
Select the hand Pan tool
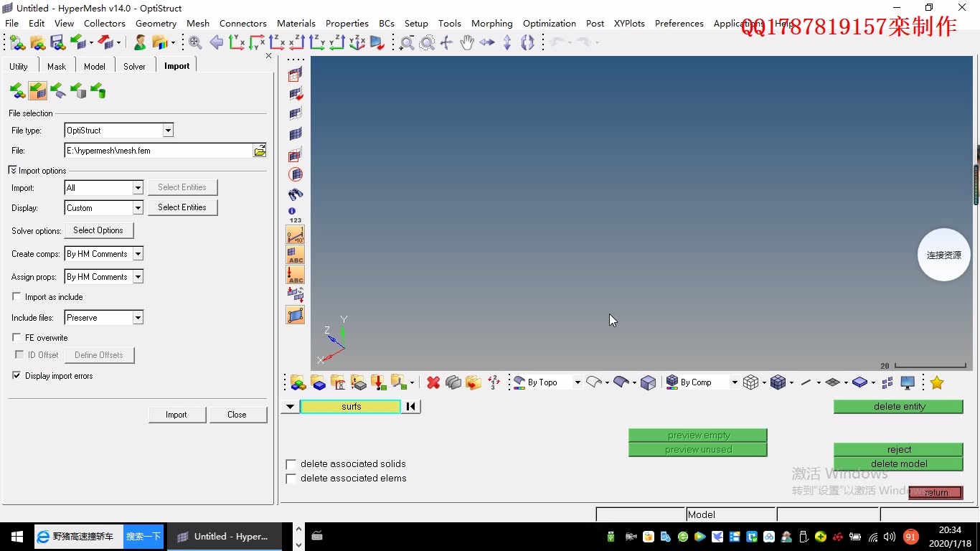pyautogui.click(x=467, y=43)
